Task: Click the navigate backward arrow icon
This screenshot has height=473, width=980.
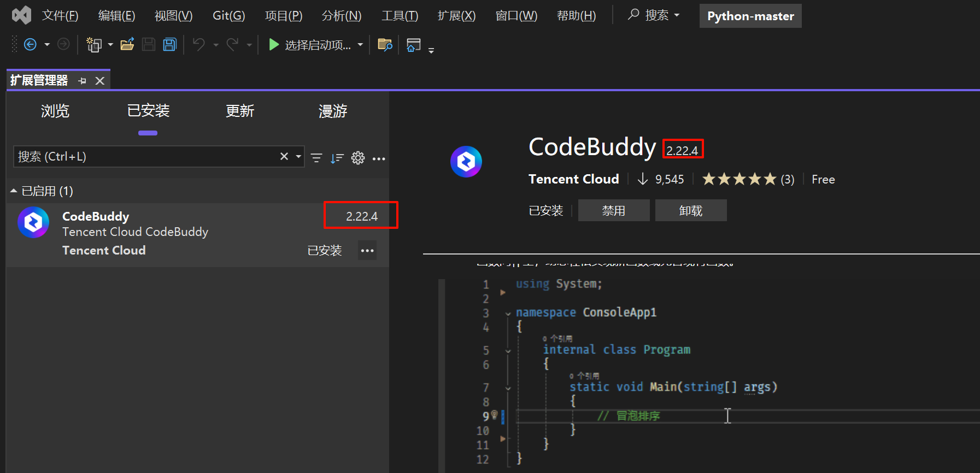Action: pos(31,45)
